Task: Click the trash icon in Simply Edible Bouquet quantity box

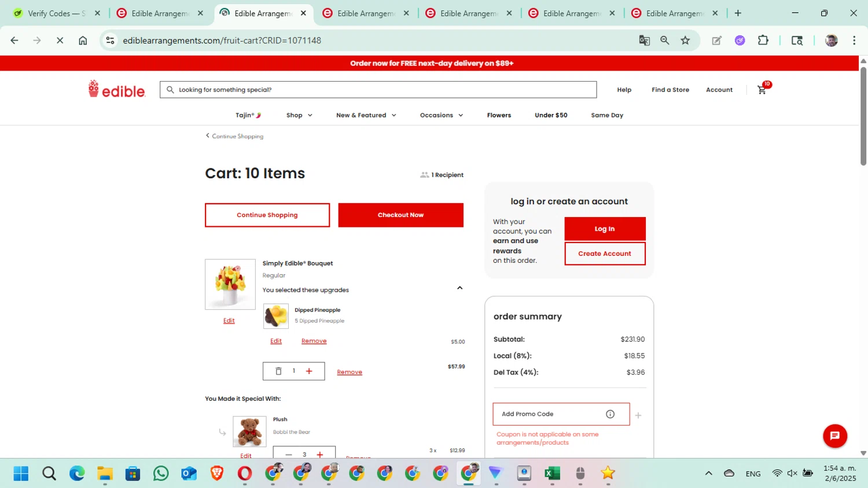Action: 278,371
